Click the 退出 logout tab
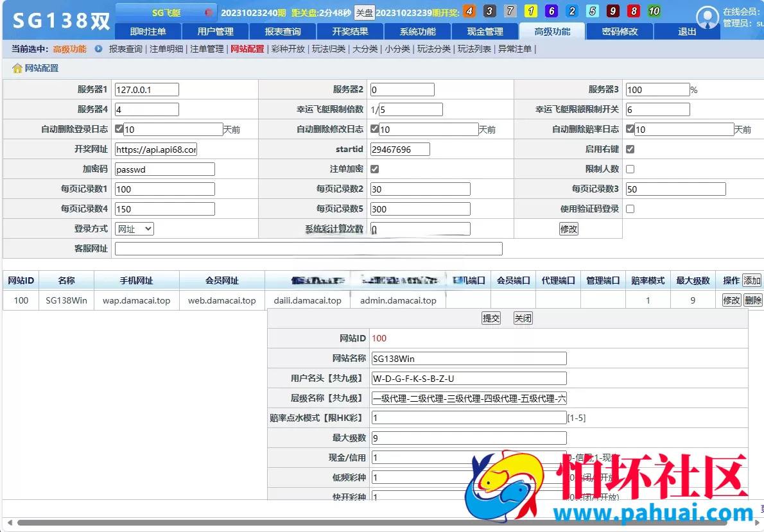 [x=686, y=31]
